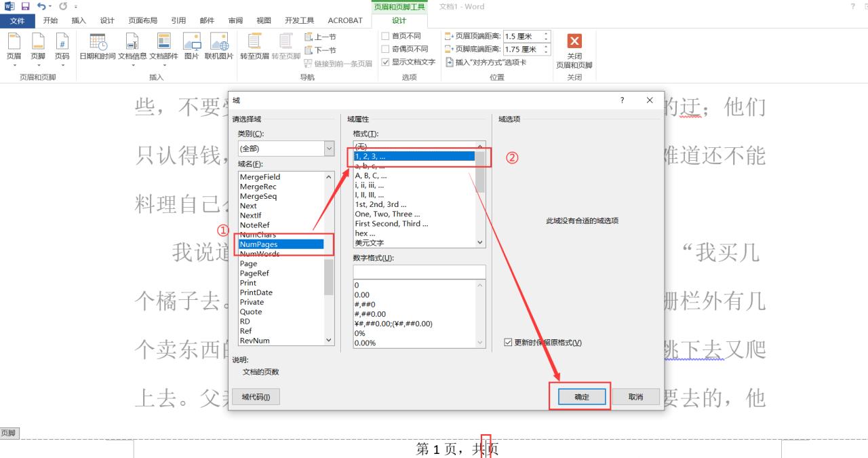Click the help question mark in the 域 dialog
This screenshot has height=458, width=868.
click(x=623, y=100)
